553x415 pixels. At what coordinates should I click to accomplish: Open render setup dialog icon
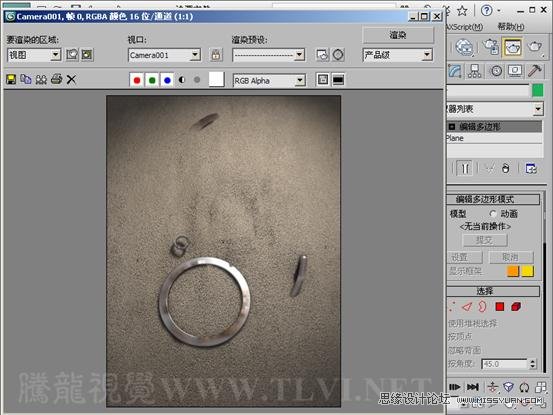(x=322, y=55)
